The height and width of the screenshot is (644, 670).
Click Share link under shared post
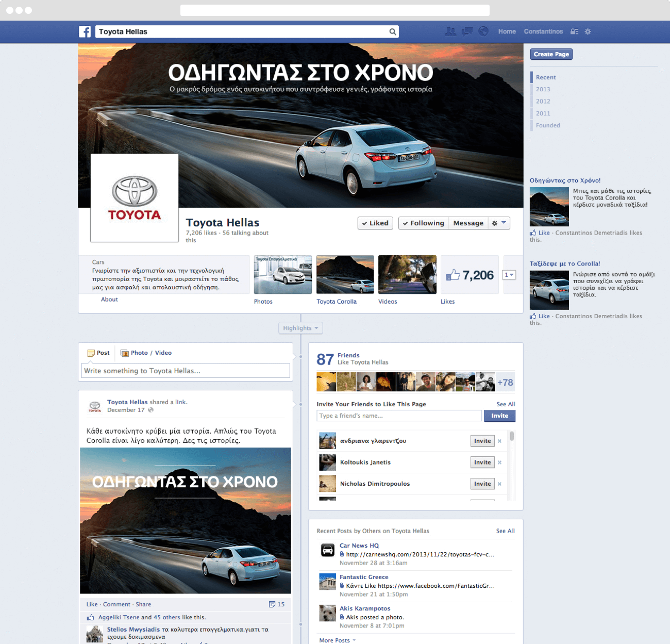(x=143, y=604)
